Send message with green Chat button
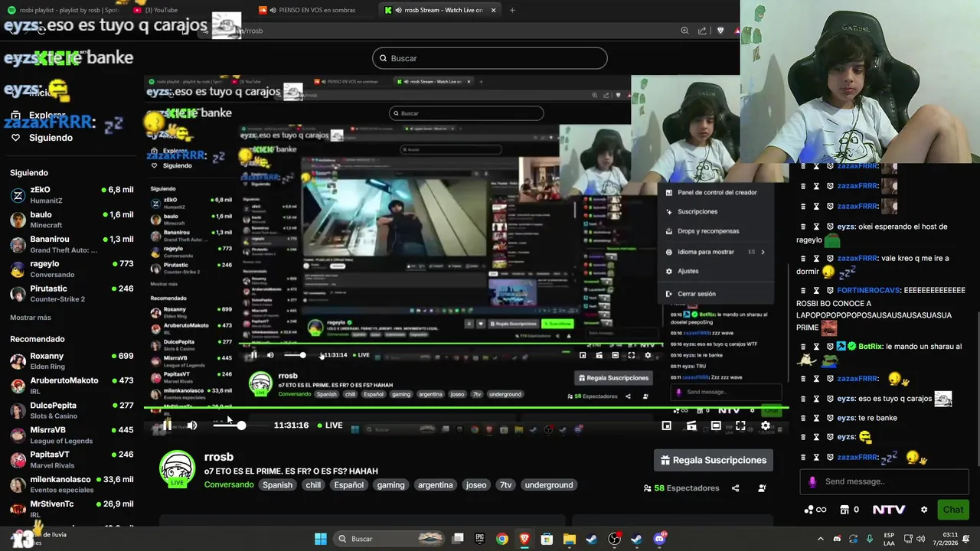The height and width of the screenshot is (551, 980). point(953,510)
